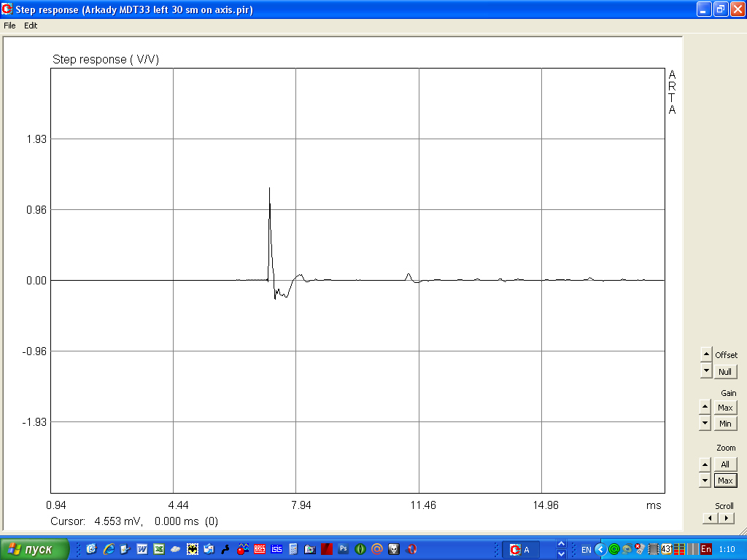747x560 pixels.
Task: Click the envelope mail quick launch icon
Action: click(209, 550)
